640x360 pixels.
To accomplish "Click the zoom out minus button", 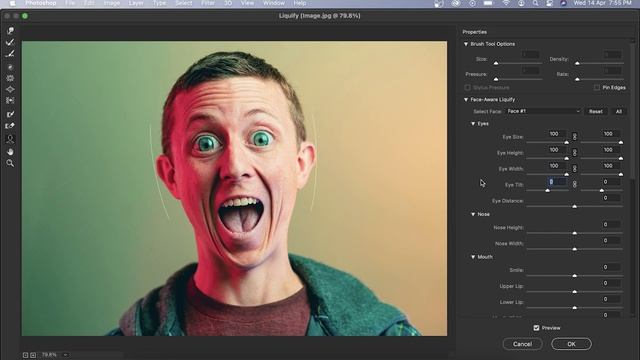I will click(x=25, y=355).
